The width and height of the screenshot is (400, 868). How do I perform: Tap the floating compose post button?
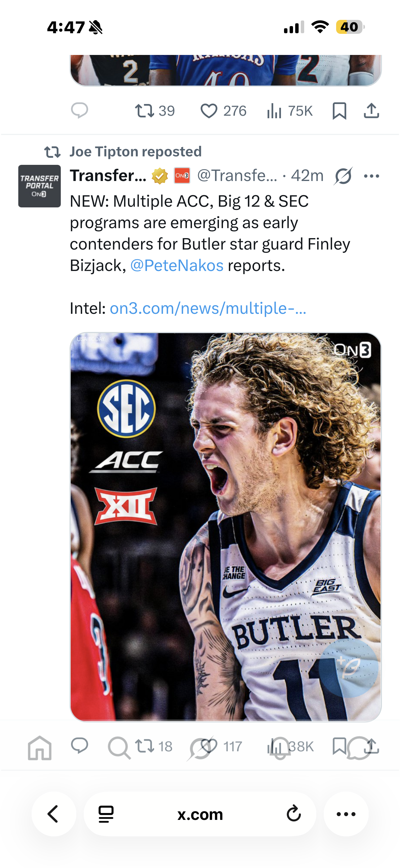click(348, 668)
